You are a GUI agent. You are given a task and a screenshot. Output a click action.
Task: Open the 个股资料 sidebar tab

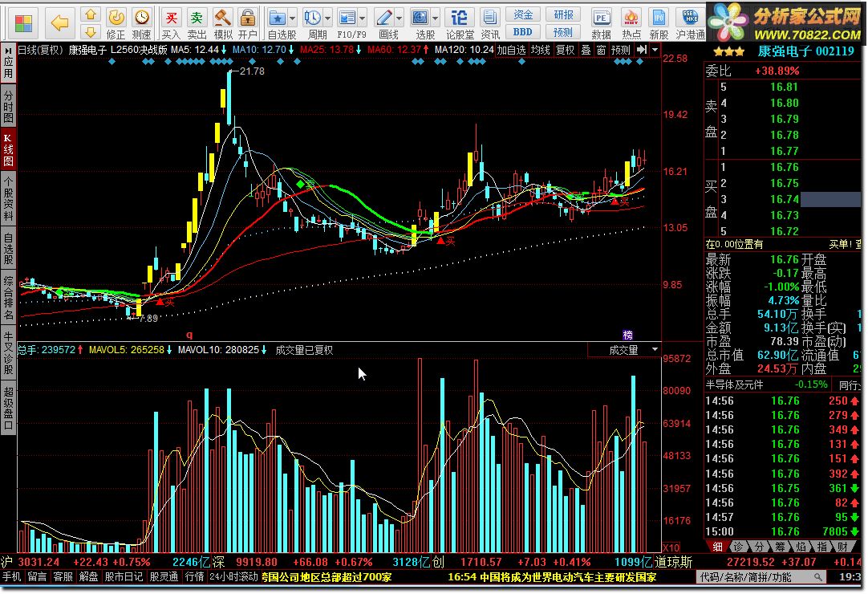(8, 198)
